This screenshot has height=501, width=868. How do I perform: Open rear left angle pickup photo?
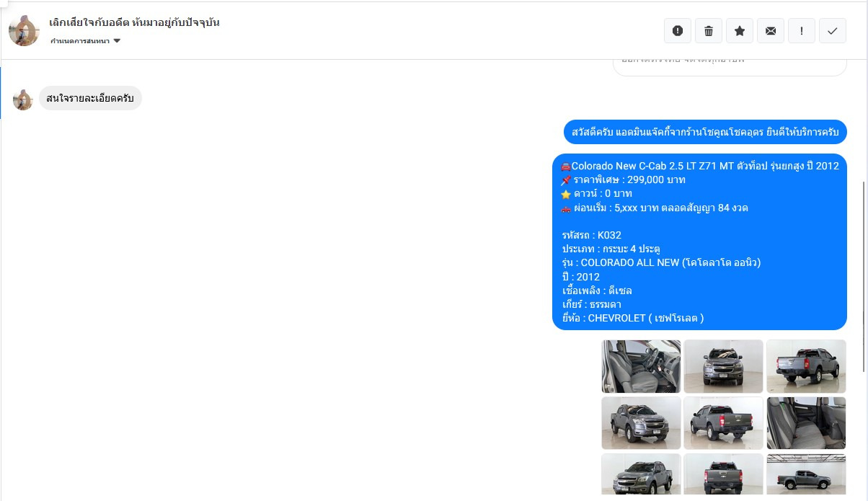pos(723,423)
